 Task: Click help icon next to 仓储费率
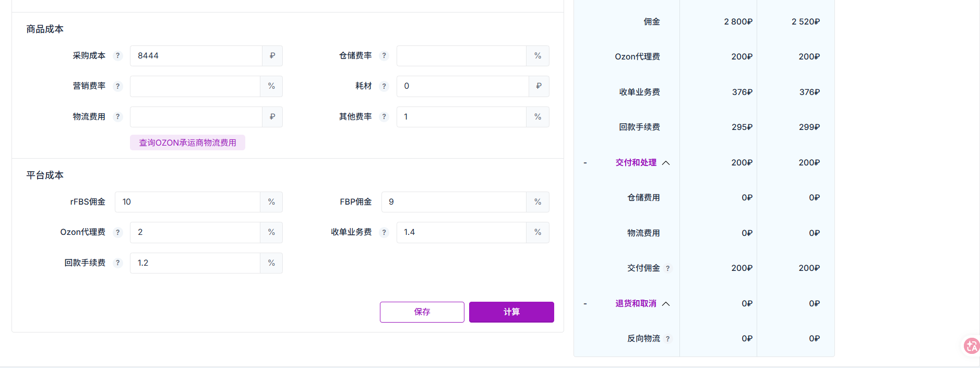384,56
